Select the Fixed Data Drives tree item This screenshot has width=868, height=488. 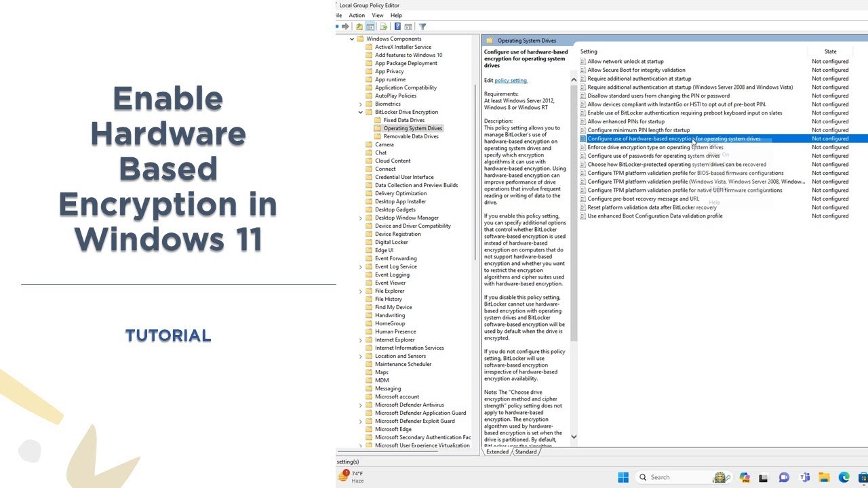coord(404,120)
